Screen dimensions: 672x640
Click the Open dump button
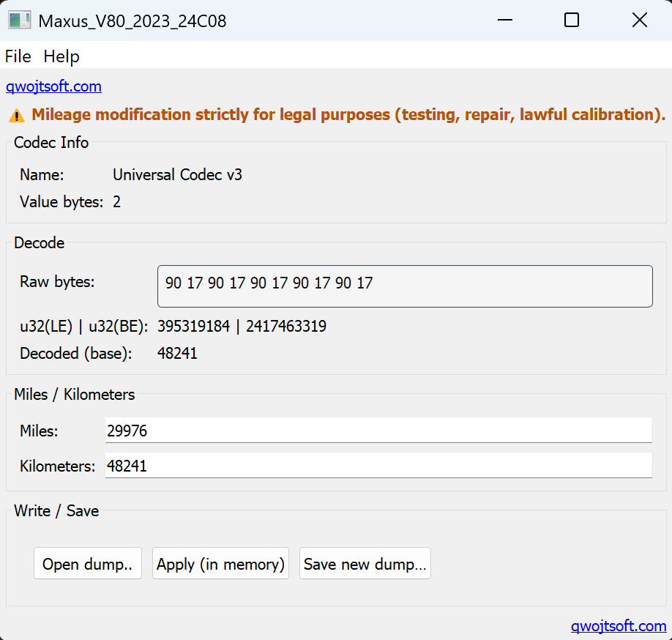tap(87, 563)
